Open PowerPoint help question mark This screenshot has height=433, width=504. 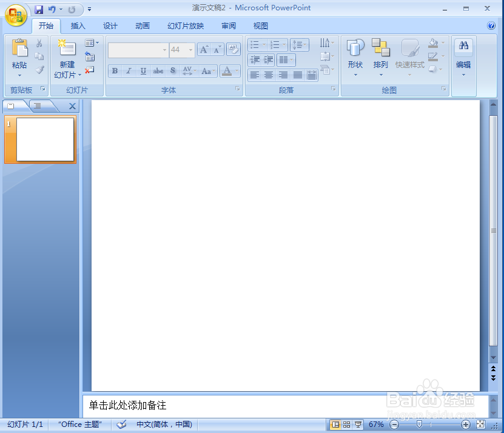(x=491, y=25)
